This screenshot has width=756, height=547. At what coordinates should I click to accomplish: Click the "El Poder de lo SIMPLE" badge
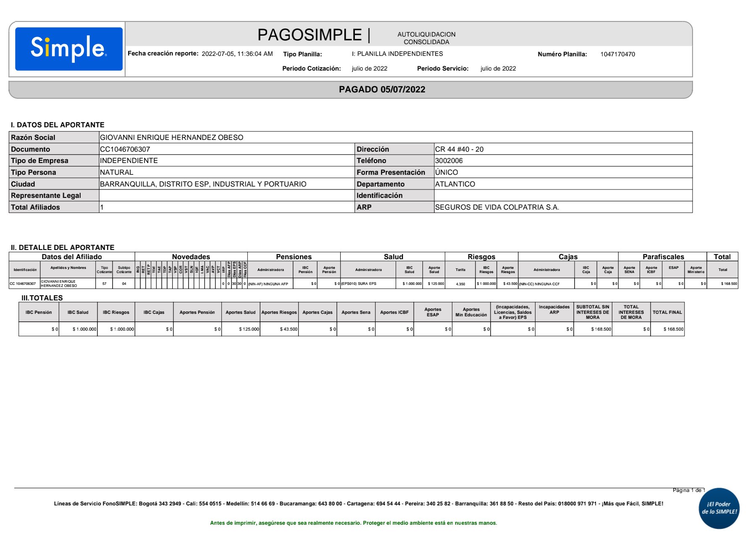(x=719, y=508)
